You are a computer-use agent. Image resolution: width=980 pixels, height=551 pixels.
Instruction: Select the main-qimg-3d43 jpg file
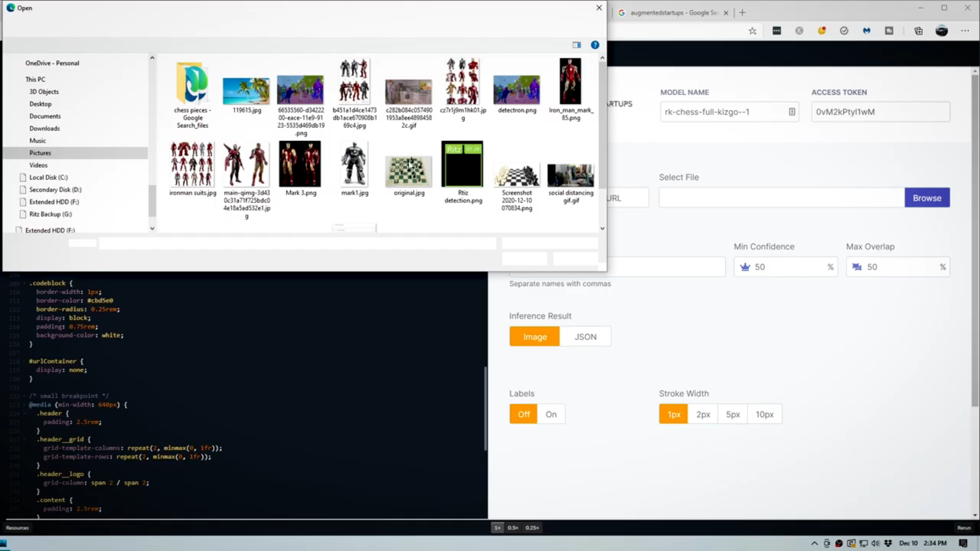coord(247,181)
